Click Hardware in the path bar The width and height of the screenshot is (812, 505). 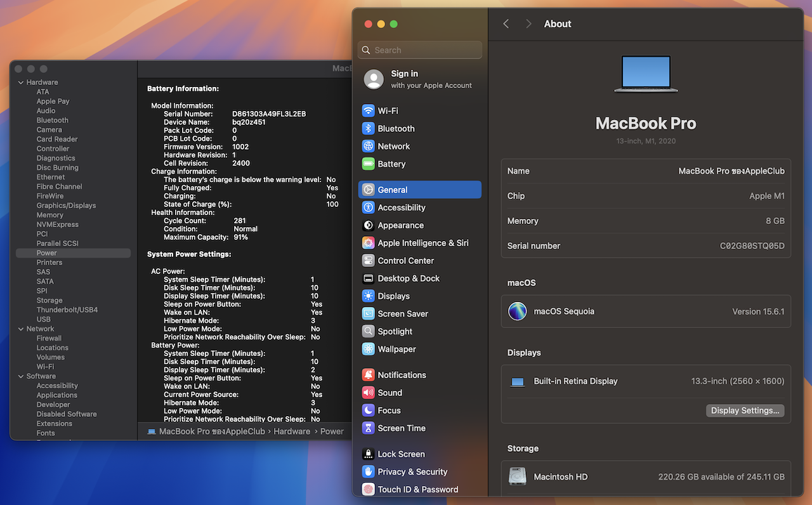click(x=292, y=431)
